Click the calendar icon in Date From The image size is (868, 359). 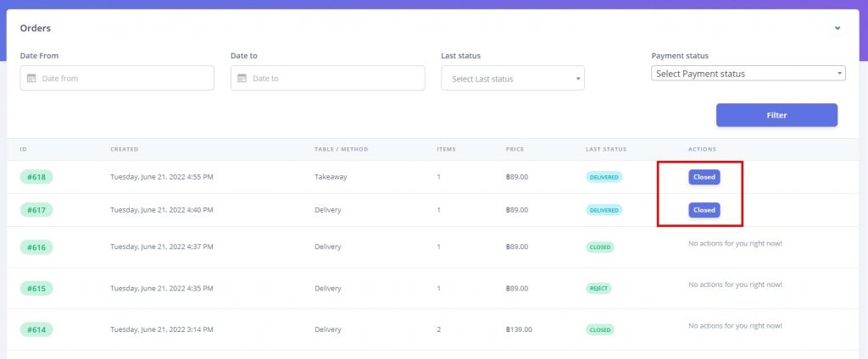click(x=31, y=78)
